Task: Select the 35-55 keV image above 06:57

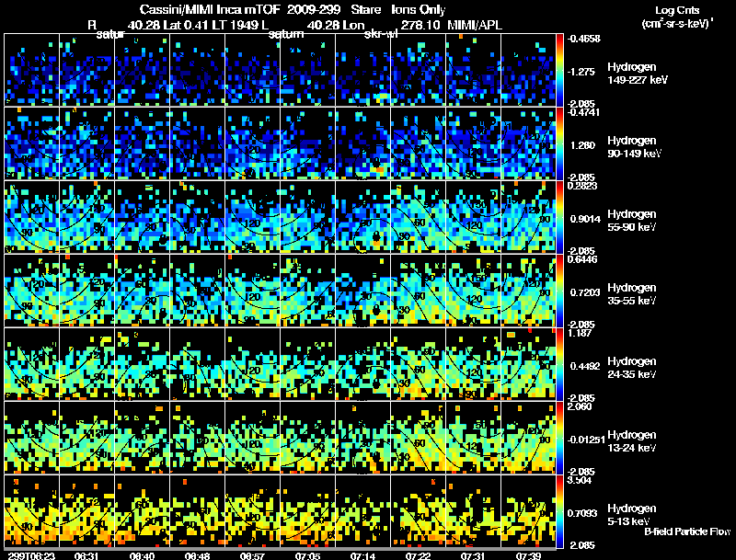Action: pos(252,291)
